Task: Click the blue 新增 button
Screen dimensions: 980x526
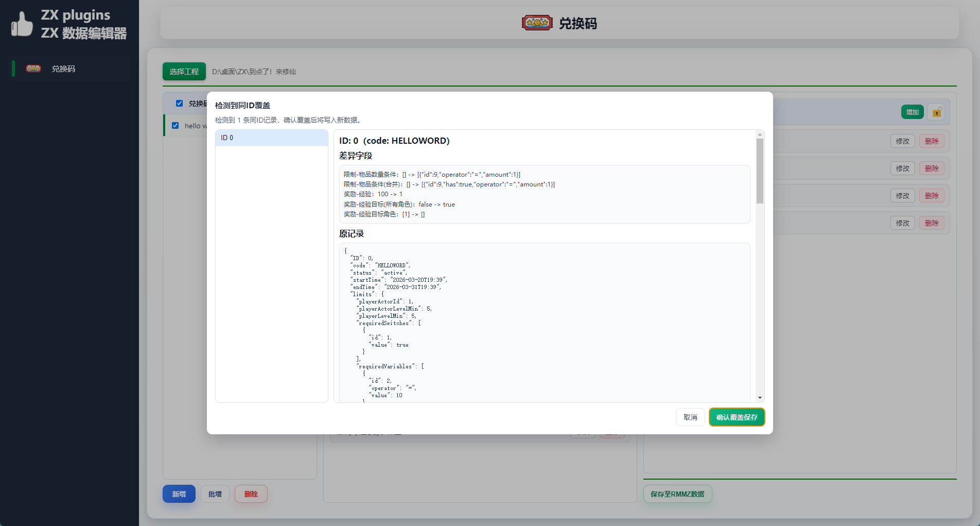Action: pyautogui.click(x=179, y=494)
